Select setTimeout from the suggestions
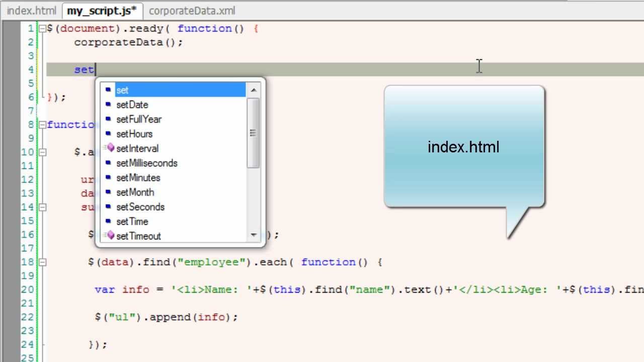The height and width of the screenshot is (362, 644). (138, 236)
